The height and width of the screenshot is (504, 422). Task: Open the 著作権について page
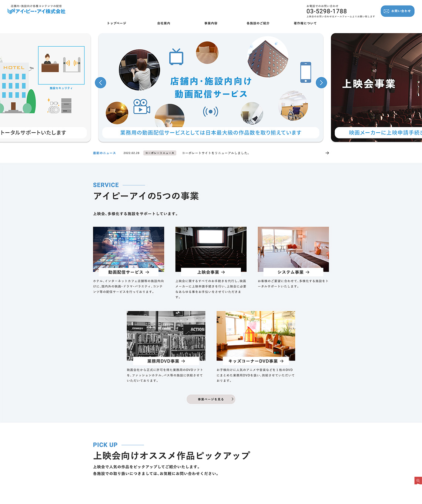tap(304, 23)
